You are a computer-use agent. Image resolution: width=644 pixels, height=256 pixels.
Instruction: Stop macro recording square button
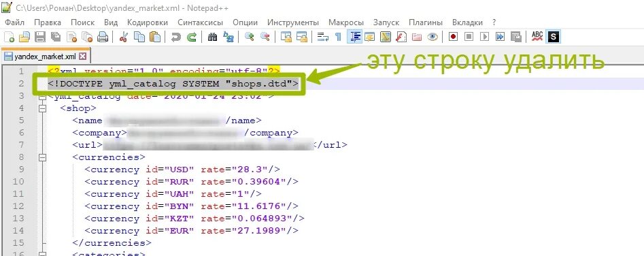point(469,37)
